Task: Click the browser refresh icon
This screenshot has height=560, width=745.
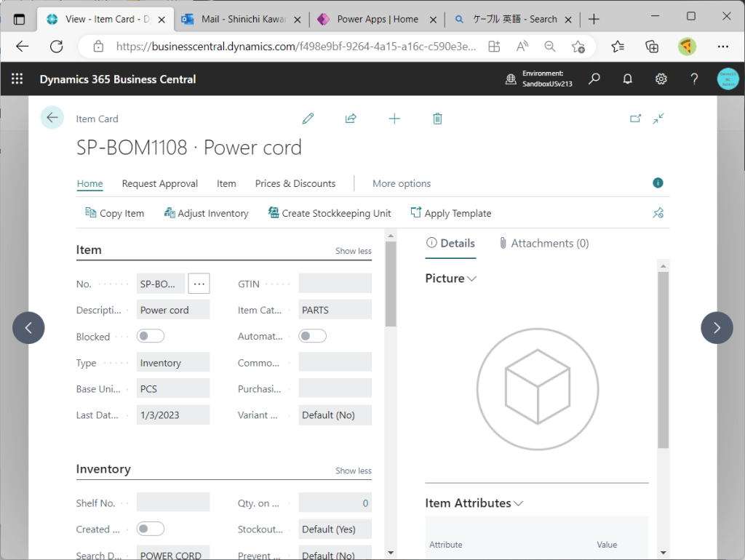Action: pyautogui.click(x=57, y=47)
